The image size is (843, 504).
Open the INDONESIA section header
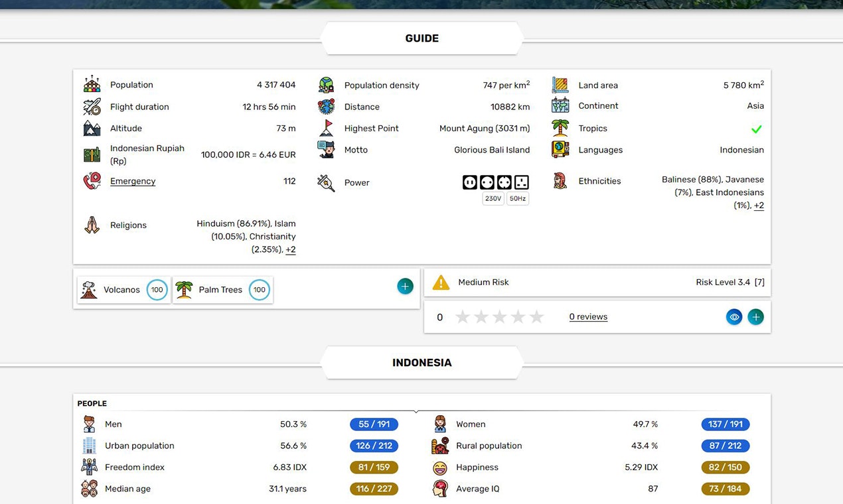(x=421, y=363)
